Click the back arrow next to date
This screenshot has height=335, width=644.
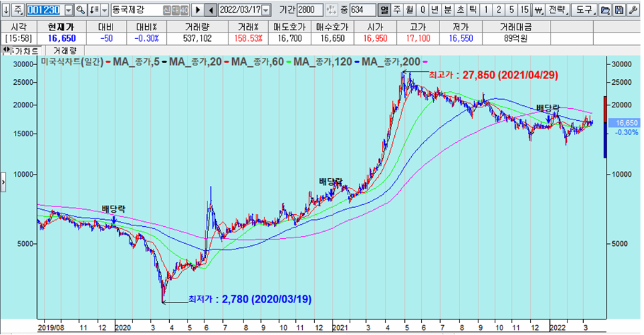pos(210,11)
